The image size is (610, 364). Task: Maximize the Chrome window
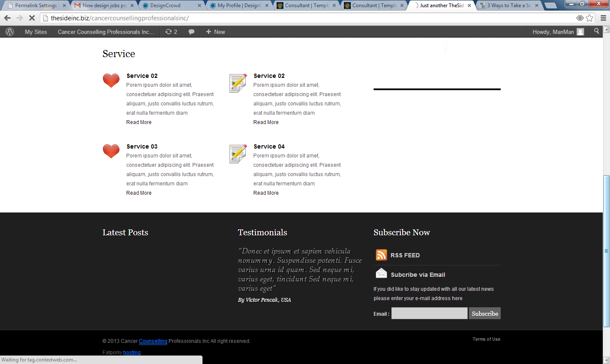(582, 3)
